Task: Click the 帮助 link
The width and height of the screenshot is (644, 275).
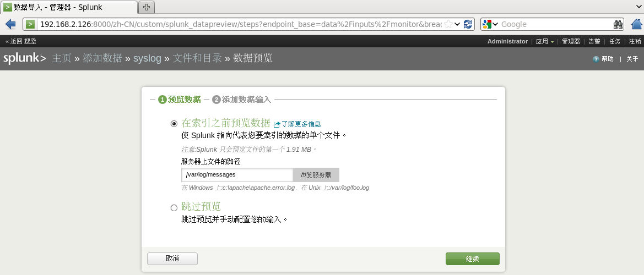Action: tap(608, 59)
